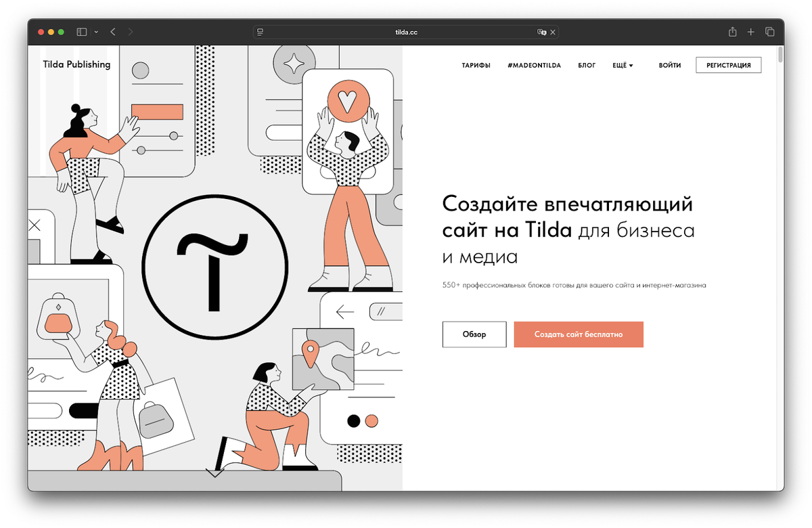
Task: Click the black color dot in illustration
Action: pos(353,421)
